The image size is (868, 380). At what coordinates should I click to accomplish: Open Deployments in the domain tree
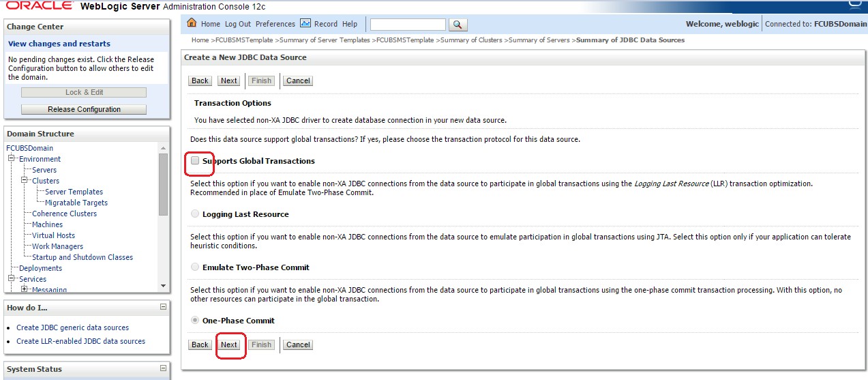point(40,268)
